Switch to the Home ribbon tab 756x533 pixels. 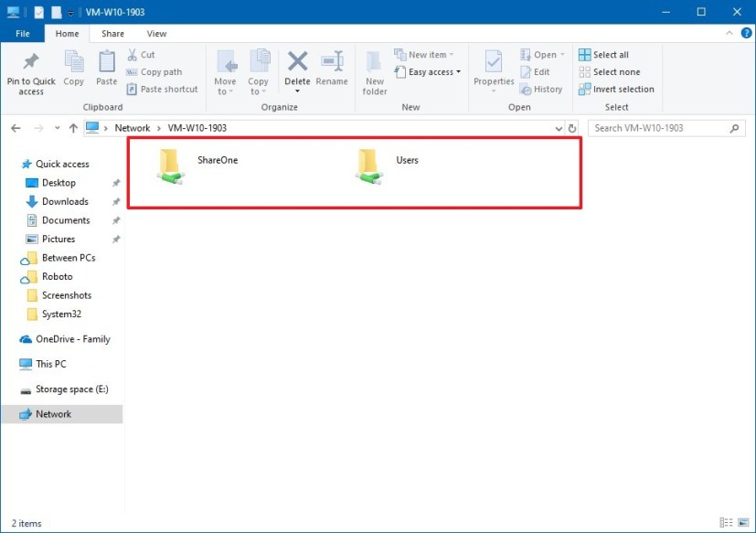pos(67,33)
